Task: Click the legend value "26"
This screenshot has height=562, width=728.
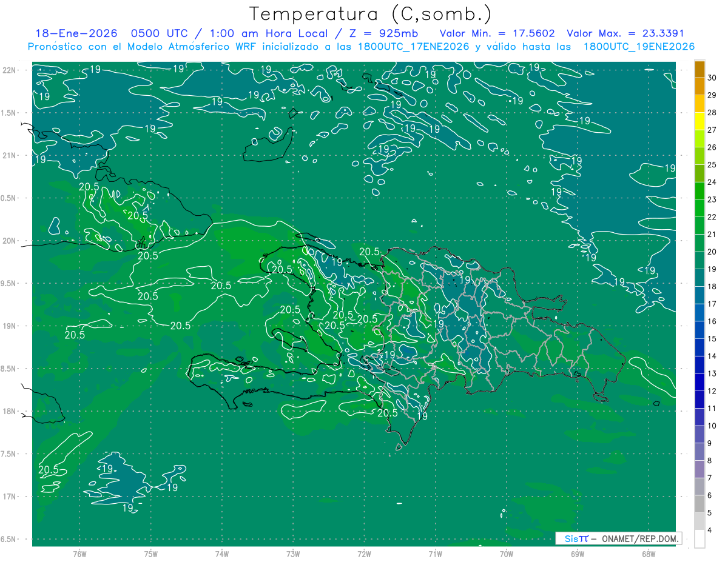Action: point(712,147)
